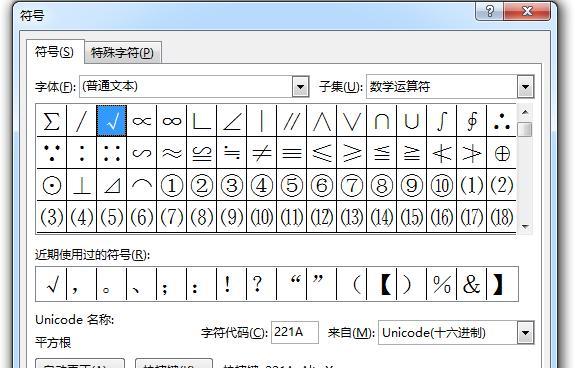Pick the circled dot symbol
This screenshot has width=575, height=368.
click(51, 185)
